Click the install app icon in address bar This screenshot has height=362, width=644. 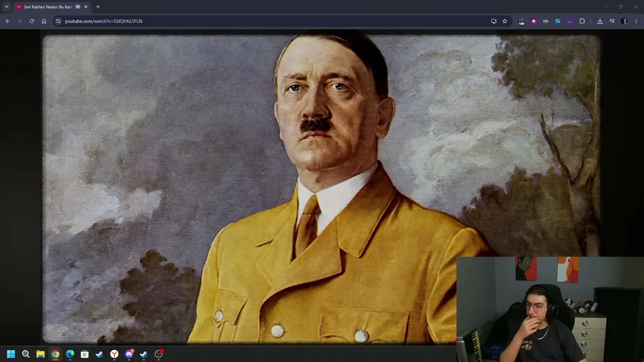494,21
